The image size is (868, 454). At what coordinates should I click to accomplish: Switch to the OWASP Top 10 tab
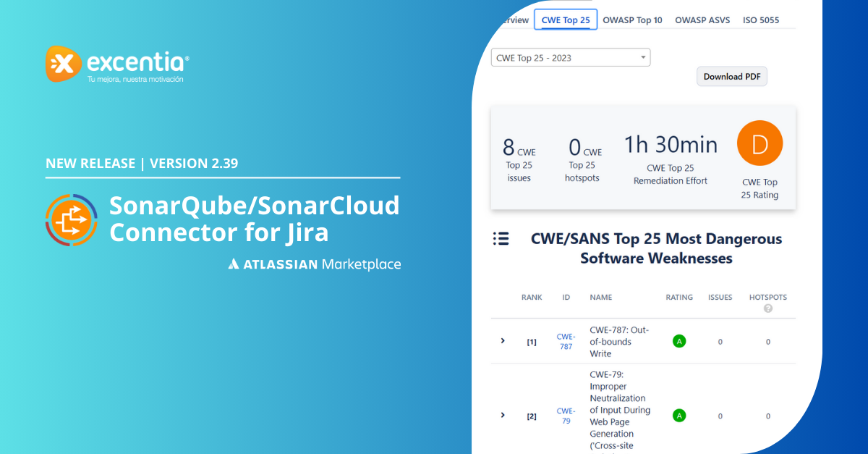click(632, 20)
